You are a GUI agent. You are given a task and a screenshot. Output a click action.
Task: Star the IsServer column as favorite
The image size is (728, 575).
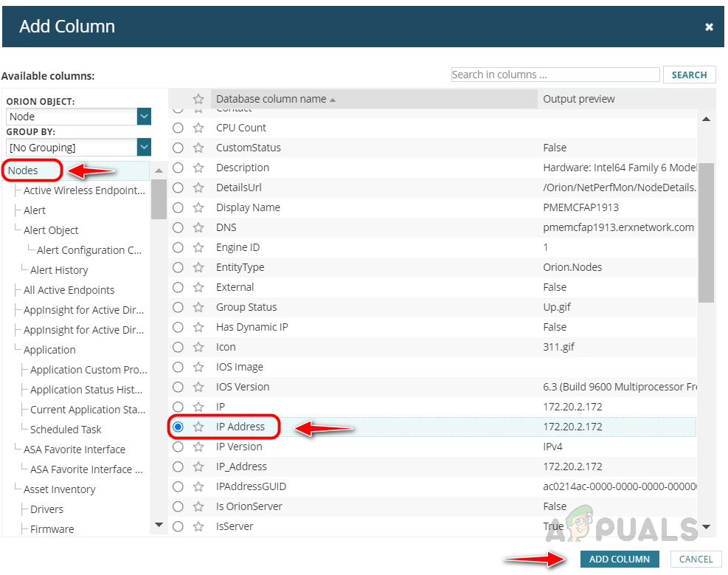(x=198, y=527)
